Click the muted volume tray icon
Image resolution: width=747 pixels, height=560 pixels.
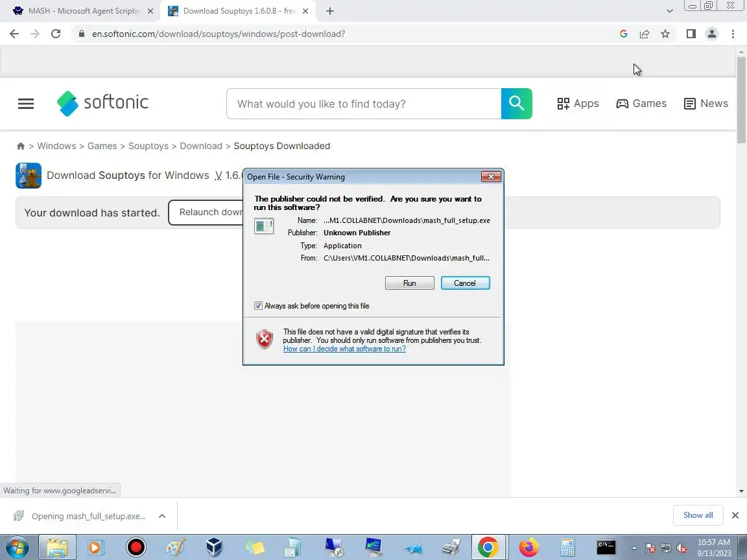682,548
